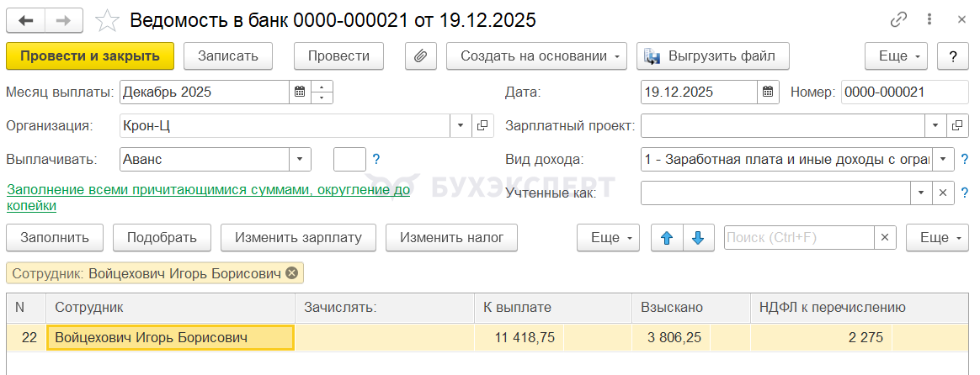
Task: Expand the Выплачивать dropdown list
Action: pyautogui.click(x=301, y=159)
